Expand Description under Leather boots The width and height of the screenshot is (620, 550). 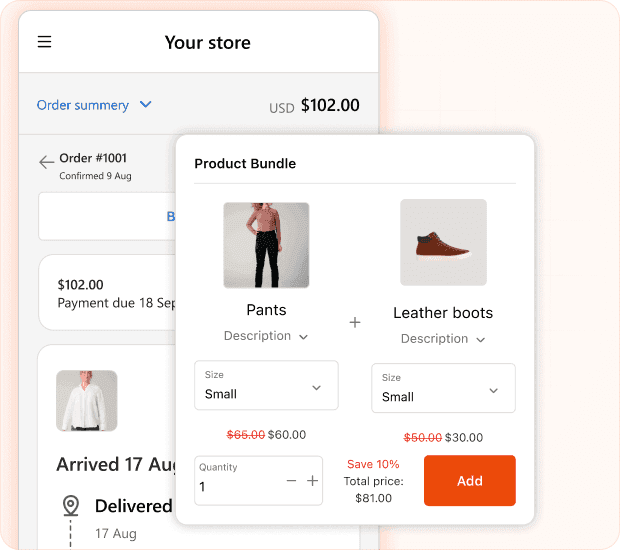[443, 339]
